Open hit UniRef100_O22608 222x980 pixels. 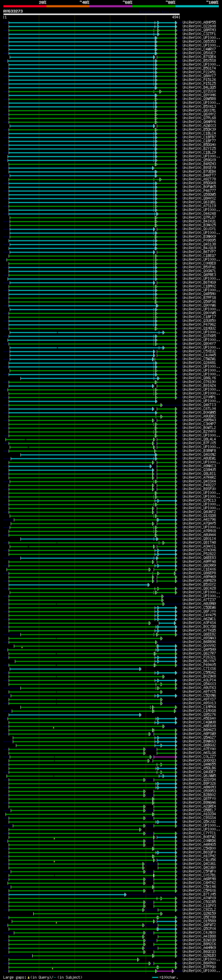(x=199, y=26)
